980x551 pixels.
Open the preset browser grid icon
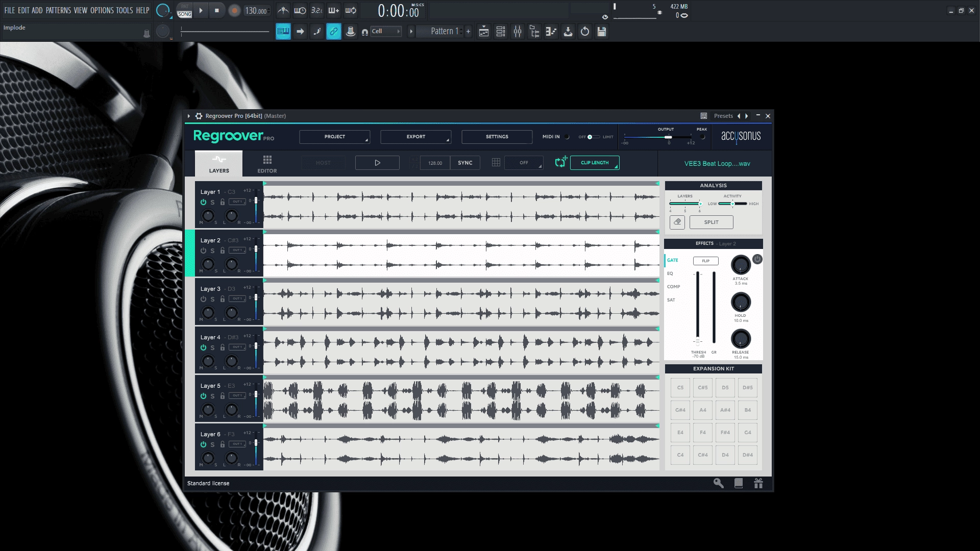click(703, 116)
